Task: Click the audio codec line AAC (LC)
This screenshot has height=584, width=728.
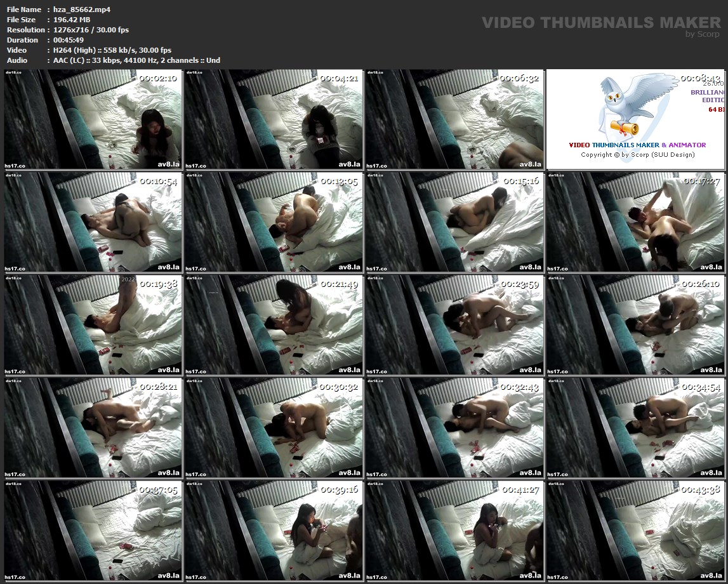Action: pyautogui.click(x=136, y=60)
